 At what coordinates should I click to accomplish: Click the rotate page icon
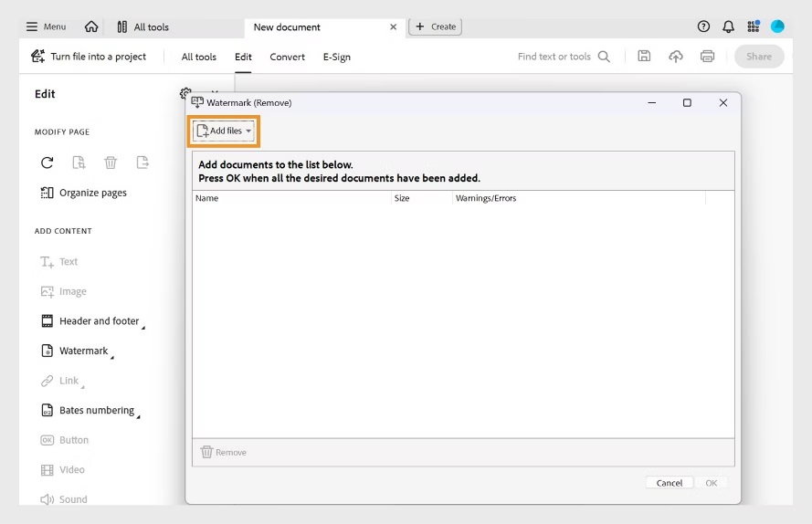pos(47,162)
